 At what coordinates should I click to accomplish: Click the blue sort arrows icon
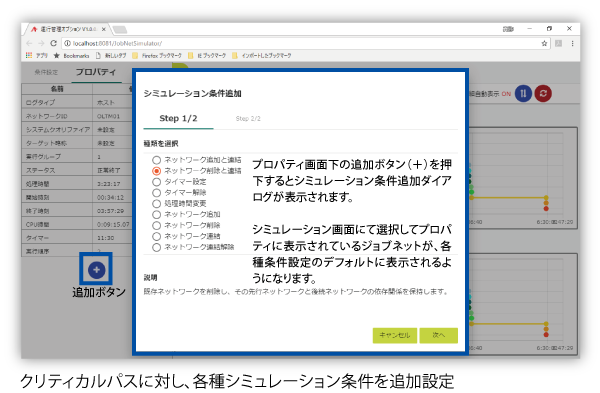click(523, 93)
